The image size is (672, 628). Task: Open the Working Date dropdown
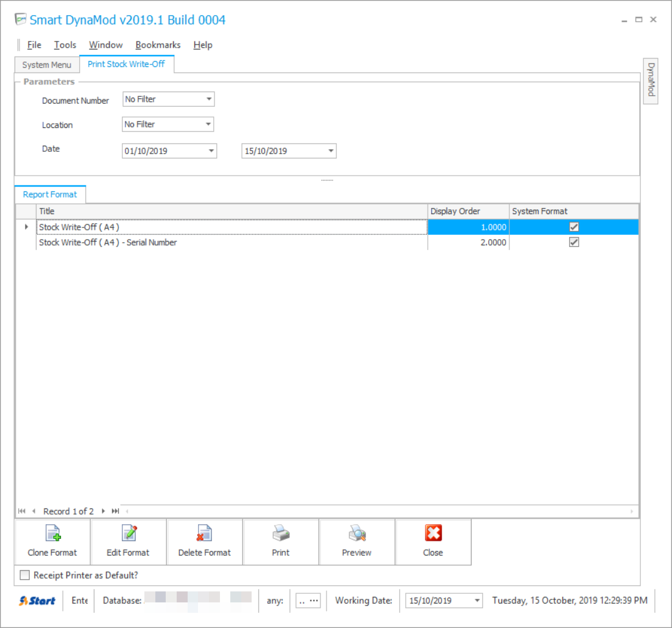click(477, 601)
